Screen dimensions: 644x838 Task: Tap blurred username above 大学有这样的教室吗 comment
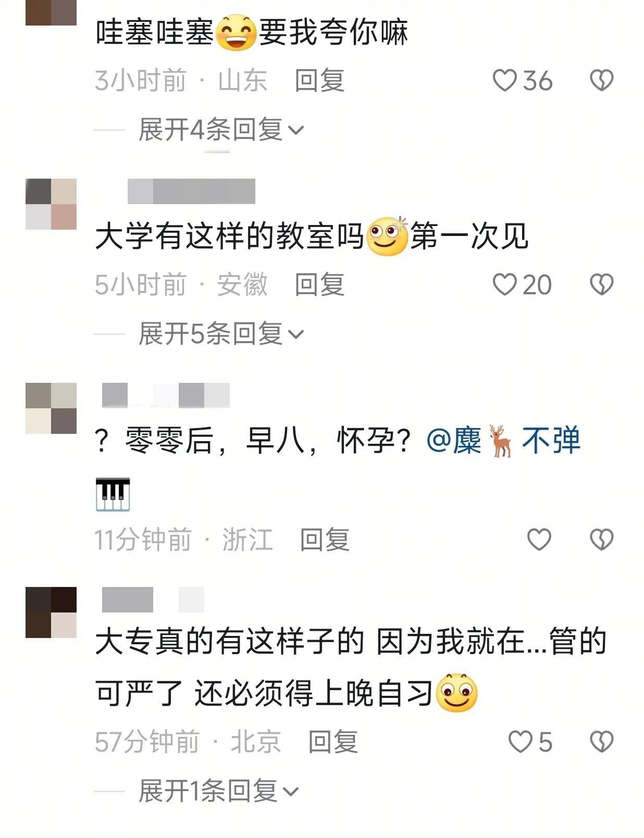coord(191,191)
